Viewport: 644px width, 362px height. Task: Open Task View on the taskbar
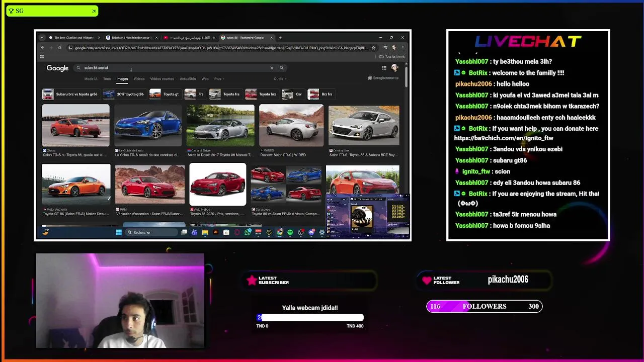[184, 232]
